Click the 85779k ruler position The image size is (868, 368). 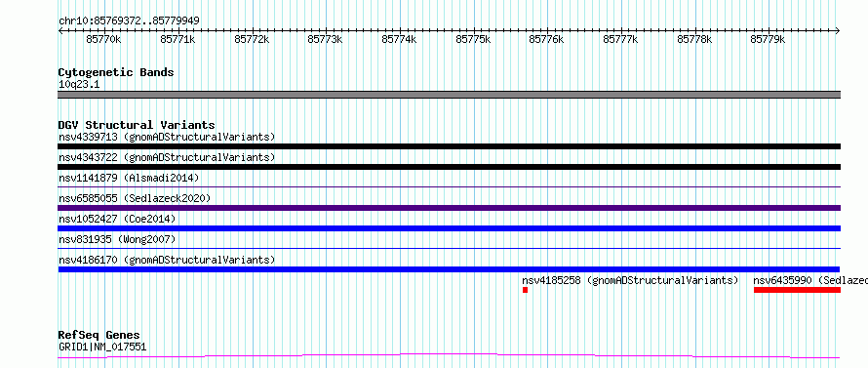[768, 39]
